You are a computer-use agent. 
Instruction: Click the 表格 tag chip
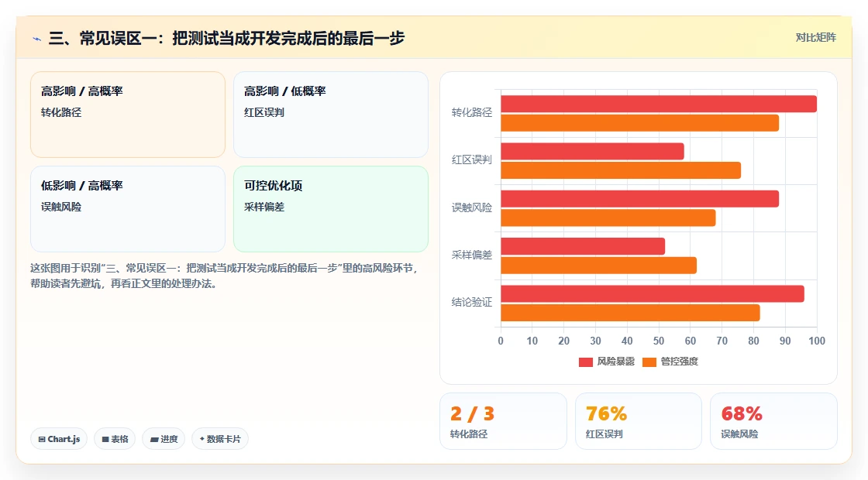tap(115, 439)
